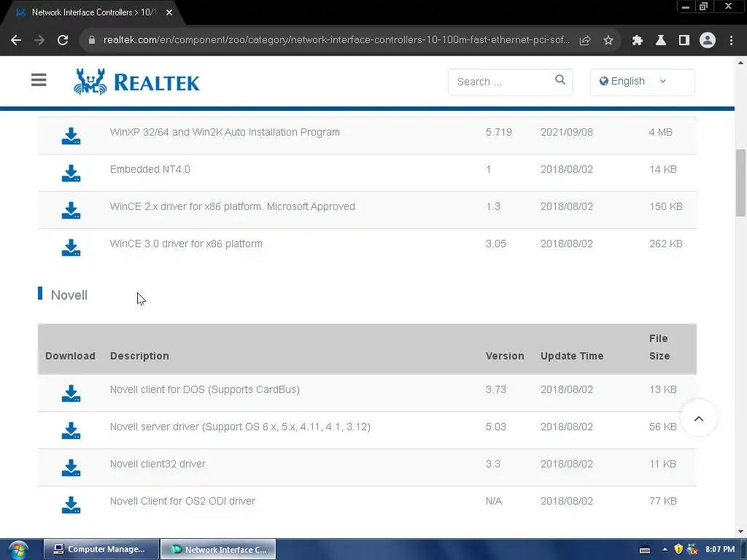Switch to Network Interface taskbar button

click(x=218, y=549)
